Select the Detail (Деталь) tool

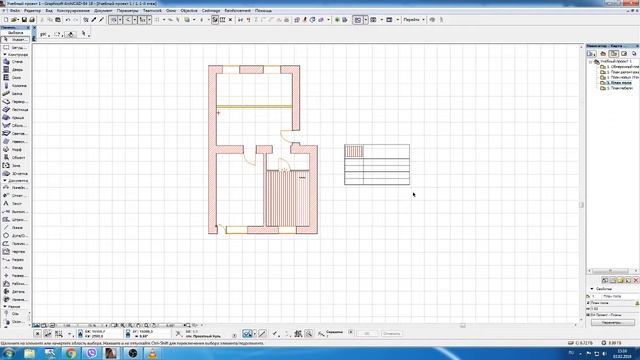coord(15,292)
